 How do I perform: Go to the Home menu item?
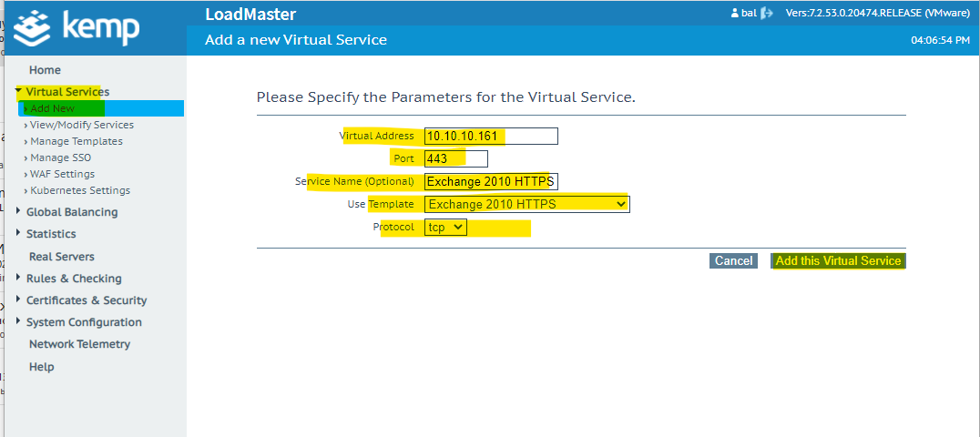click(45, 70)
